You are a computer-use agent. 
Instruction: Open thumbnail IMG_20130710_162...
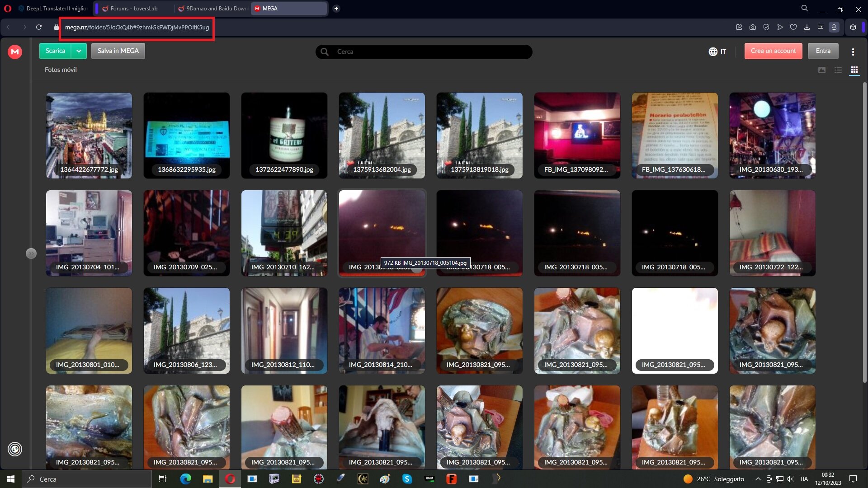284,233
